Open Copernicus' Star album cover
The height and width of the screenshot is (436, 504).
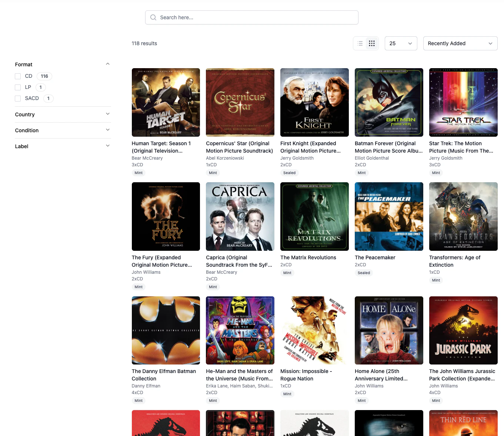coord(240,102)
